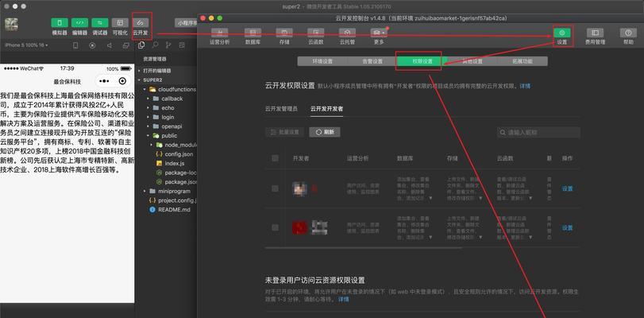Click the 批量设置 batch settings button
The width and height of the screenshot is (644, 318).
284,133
